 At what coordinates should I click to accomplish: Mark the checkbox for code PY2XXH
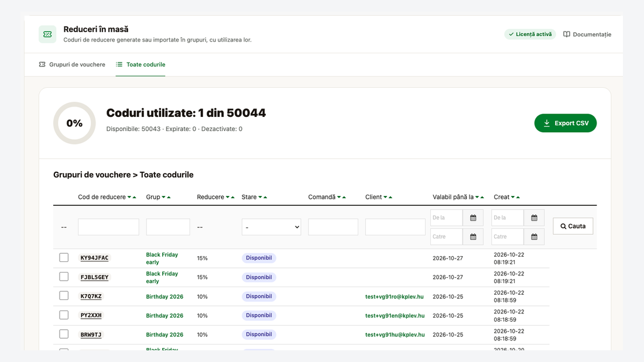coord(64,315)
